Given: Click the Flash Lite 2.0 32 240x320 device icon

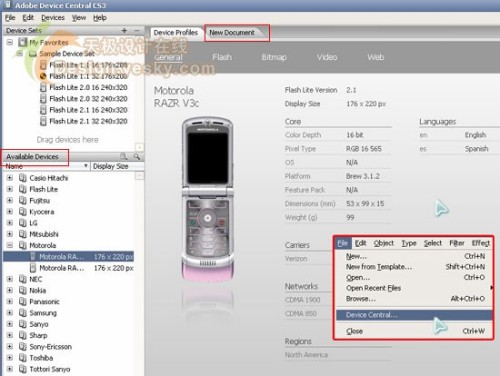Looking at the screenshot, I should pyautogui.click(x=43, y=99).
